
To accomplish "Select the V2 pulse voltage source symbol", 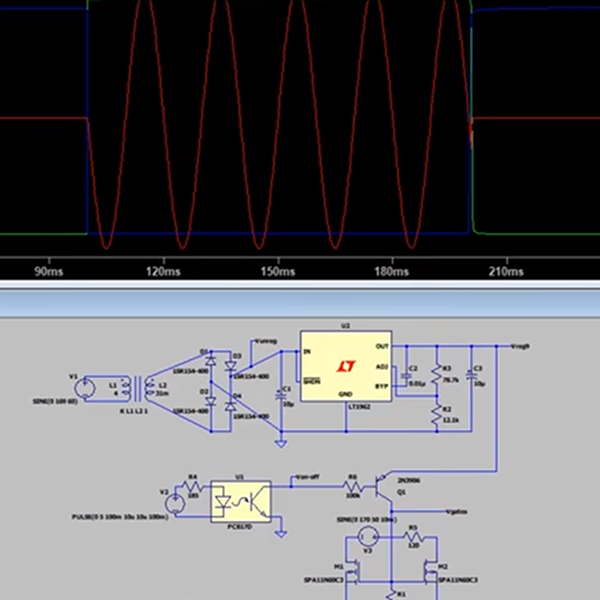I will point(175,504).
